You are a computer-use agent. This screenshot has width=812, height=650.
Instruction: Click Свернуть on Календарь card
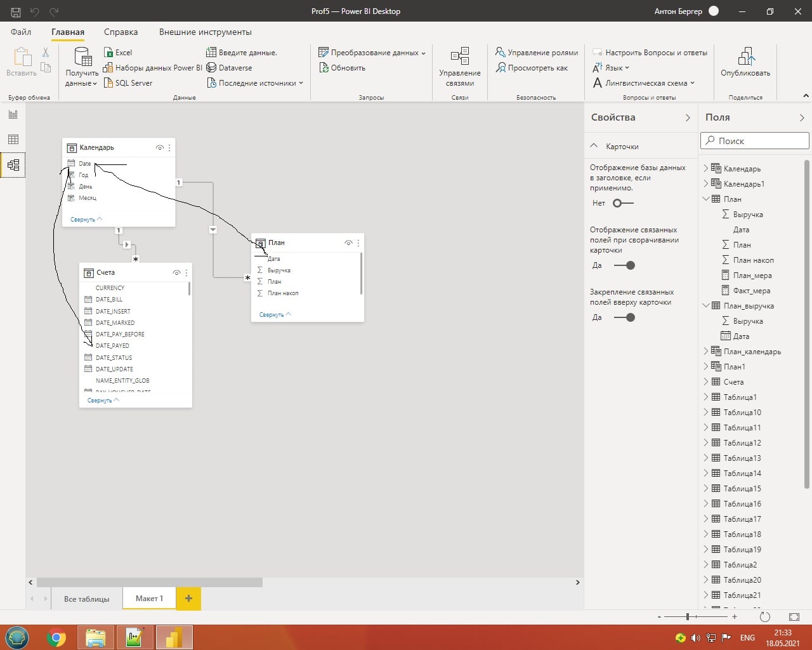(x=86, y=220)
